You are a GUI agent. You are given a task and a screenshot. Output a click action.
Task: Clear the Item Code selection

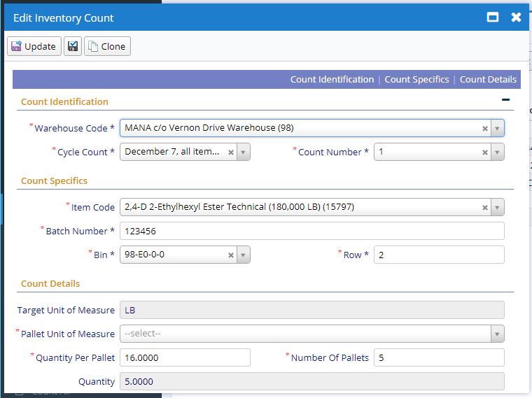pos(485,208)
